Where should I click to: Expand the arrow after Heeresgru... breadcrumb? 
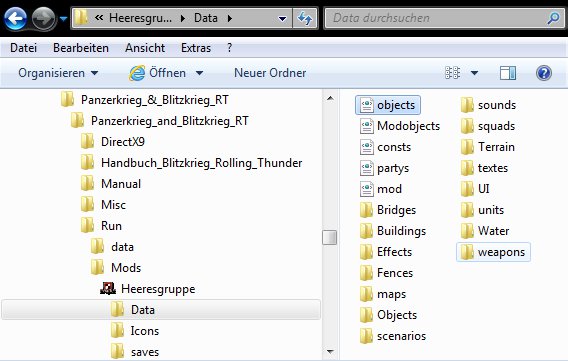pos(183,18)
